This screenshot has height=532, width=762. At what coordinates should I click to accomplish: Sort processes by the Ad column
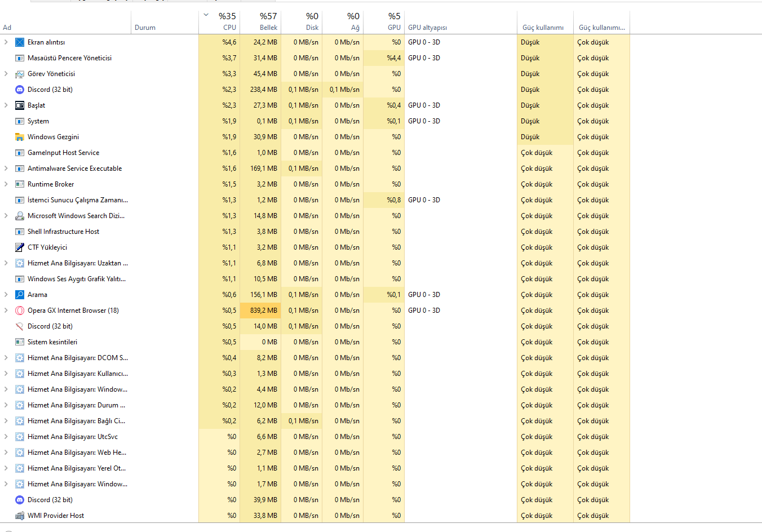(65, 23)
